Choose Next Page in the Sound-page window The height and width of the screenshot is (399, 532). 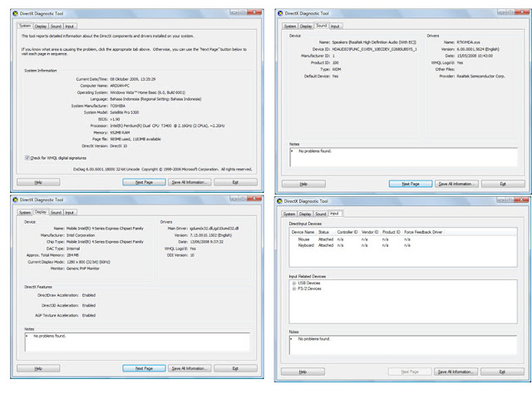[411, 184]
